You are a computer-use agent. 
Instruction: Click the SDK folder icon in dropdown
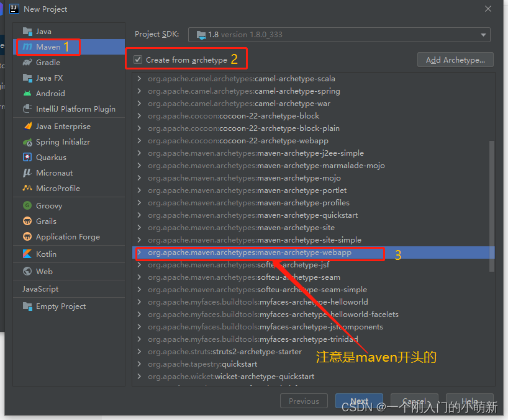201,35
